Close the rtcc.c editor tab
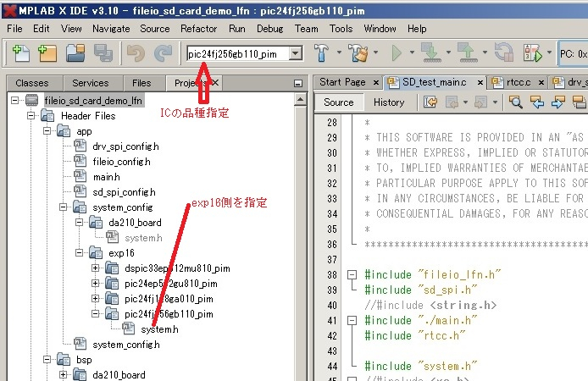The width and height of the screenshot is (588, 381). [541, 82]
